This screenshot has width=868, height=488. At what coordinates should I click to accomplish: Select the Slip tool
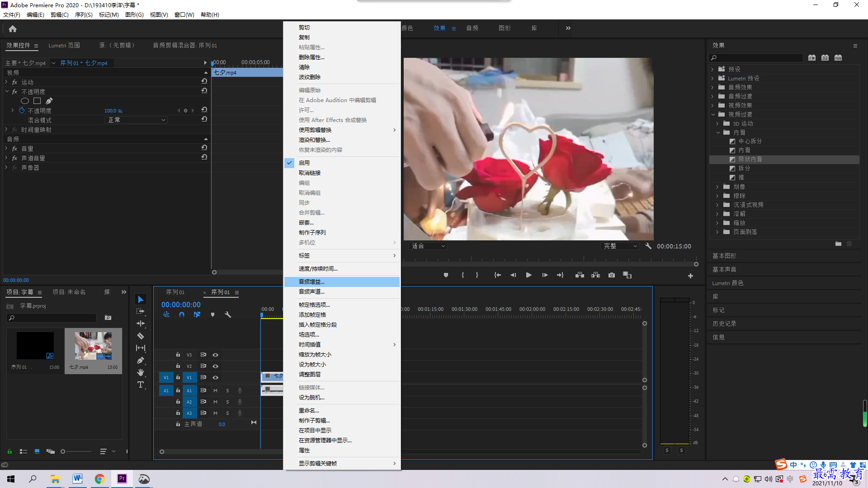click(141, 348)
